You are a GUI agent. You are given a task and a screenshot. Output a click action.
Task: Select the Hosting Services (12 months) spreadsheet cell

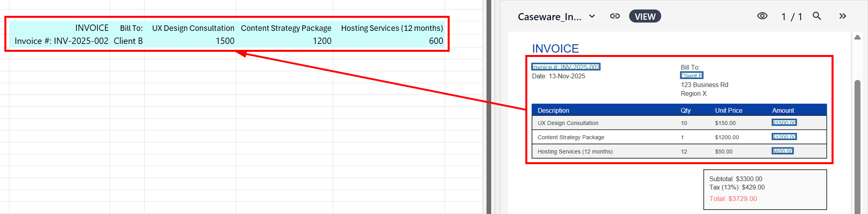[392, 28]
